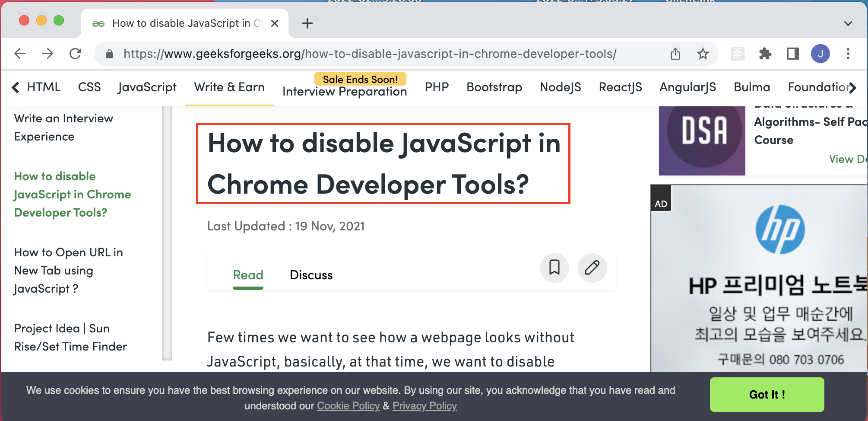The width and height of the screenshot is (868, 421).
Task: Accept cookies with Got It button
Action: click(x=767, y=395)
